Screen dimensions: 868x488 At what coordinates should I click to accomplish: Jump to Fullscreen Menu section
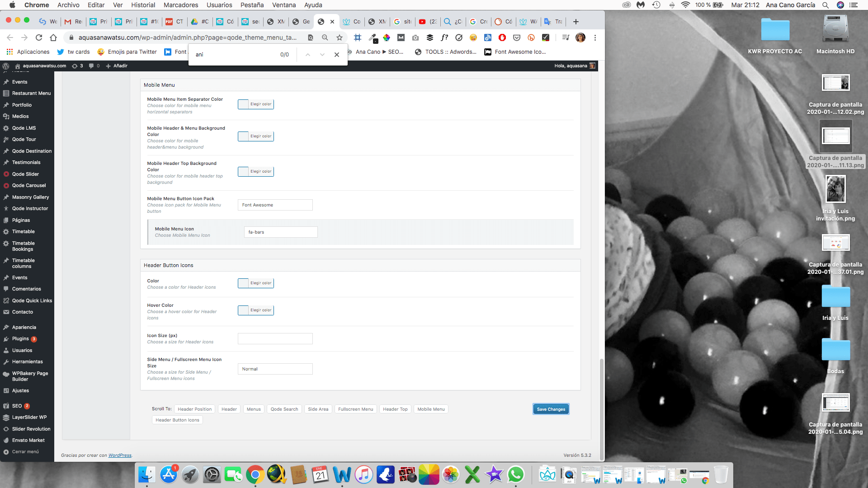click(x=356, y=409)
